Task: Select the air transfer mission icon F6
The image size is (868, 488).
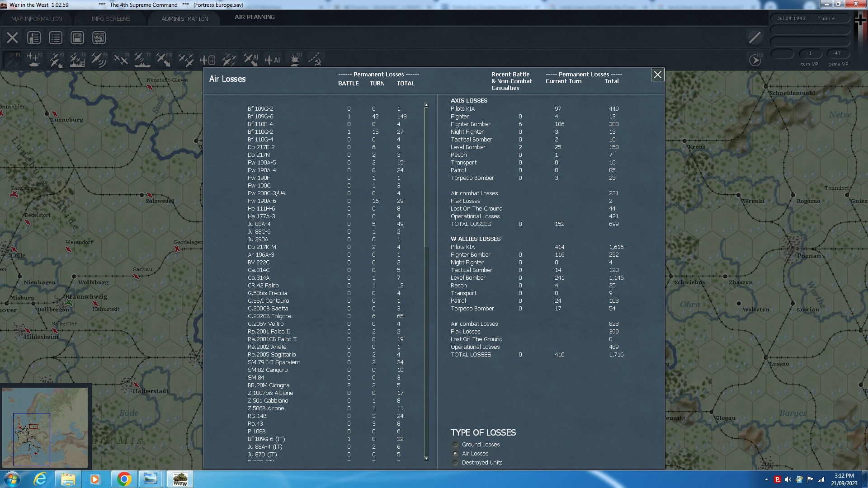Action: point(121,59)
